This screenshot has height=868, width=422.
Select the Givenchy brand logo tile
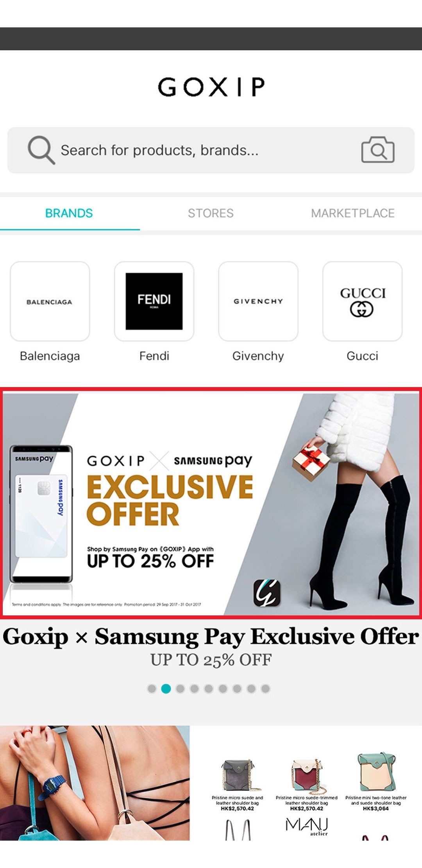pyautogui.click(x=258, y=301)
